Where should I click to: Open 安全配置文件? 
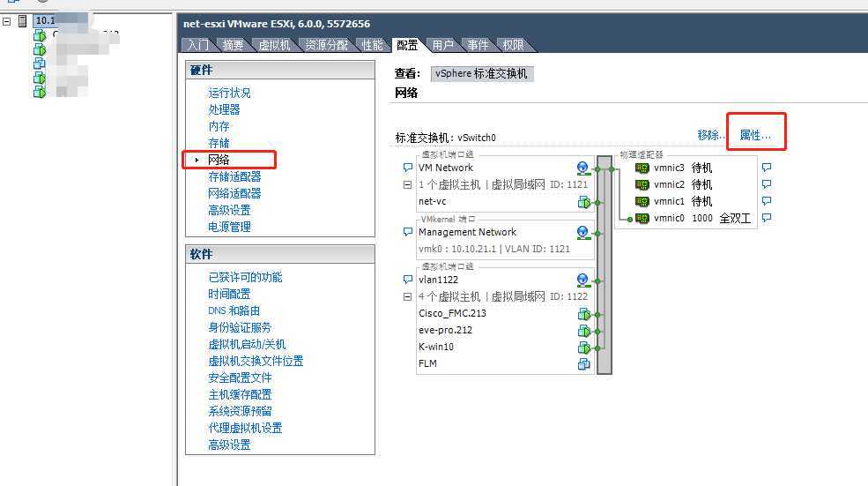pyautogui.click(x=240, y=378)
